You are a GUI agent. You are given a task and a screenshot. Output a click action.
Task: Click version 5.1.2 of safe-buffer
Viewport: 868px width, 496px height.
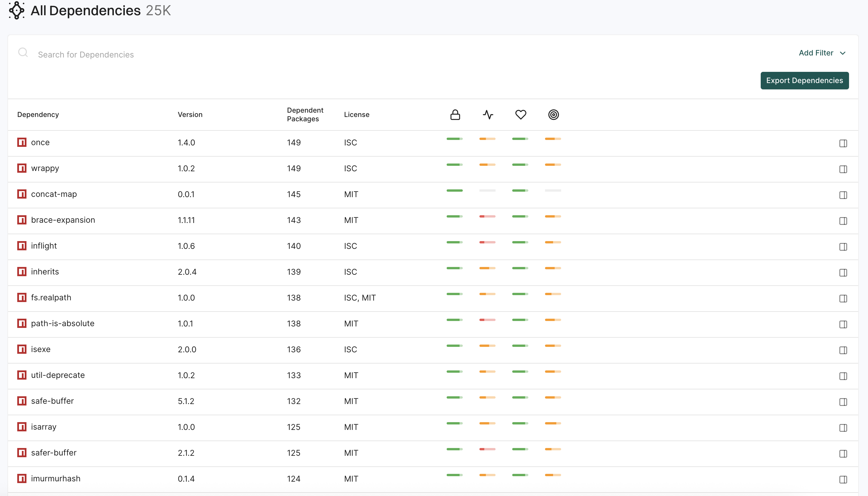pyautogui.click(x=186, y=401)
